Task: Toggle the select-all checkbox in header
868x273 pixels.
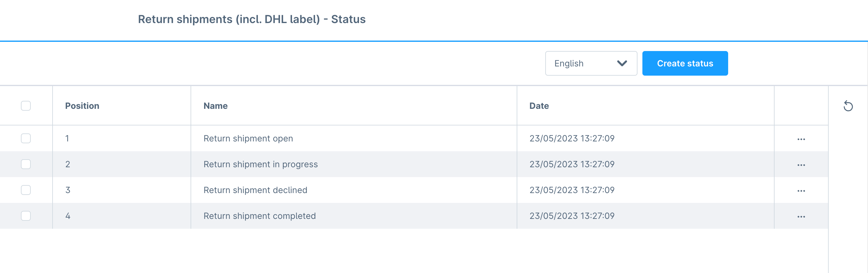Action: 26,106
